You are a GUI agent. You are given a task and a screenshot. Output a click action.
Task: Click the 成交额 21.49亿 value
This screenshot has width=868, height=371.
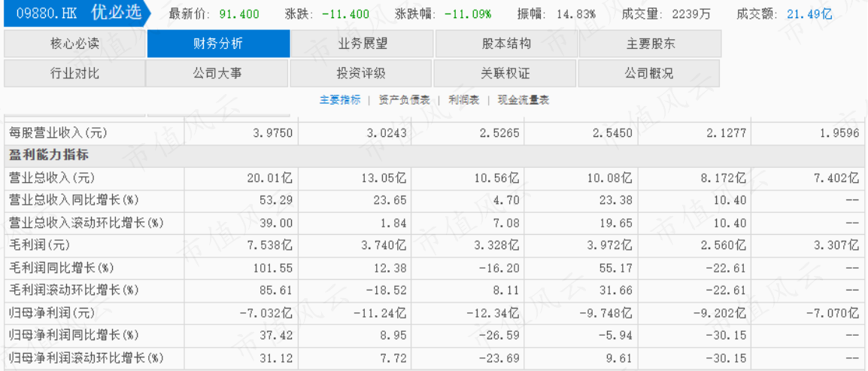(x=809, y=14)
